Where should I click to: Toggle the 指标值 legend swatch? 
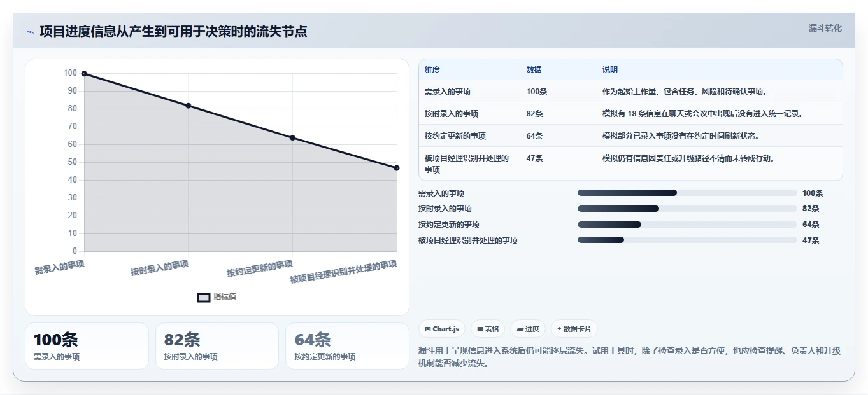coord(203,297)
